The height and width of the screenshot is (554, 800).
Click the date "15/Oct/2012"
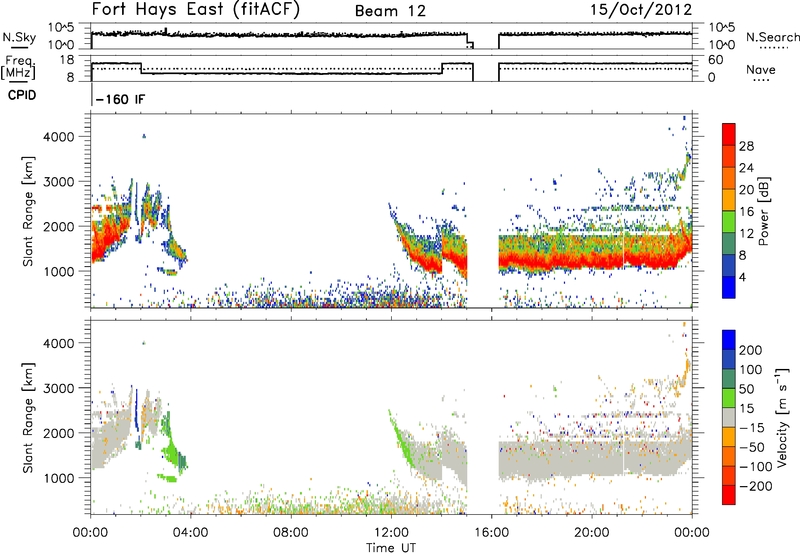[641, 10]
